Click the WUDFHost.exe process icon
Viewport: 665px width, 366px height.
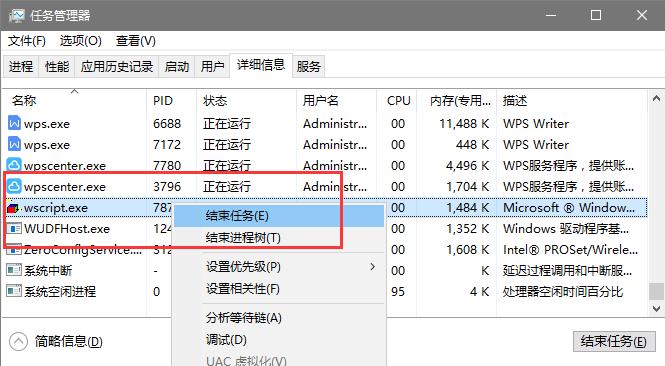[x=14, y=229]
